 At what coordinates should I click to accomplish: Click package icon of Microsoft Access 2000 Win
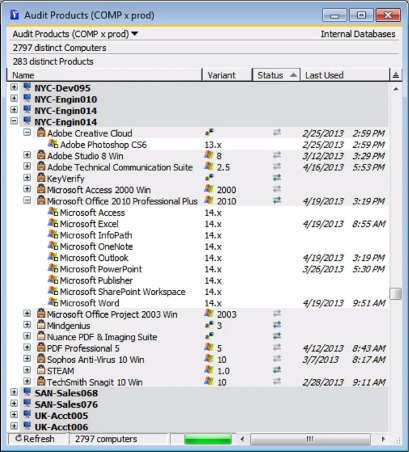[41, 189]
